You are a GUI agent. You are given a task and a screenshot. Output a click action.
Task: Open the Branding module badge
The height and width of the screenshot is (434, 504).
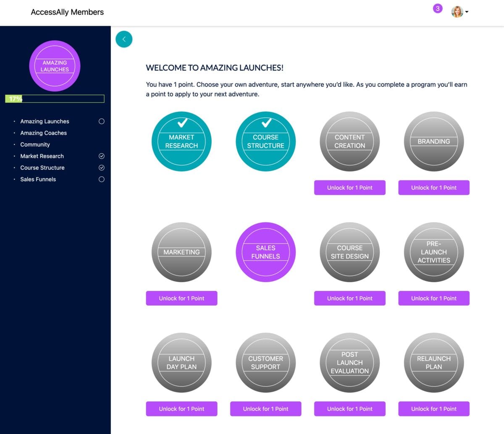[433, 141]
